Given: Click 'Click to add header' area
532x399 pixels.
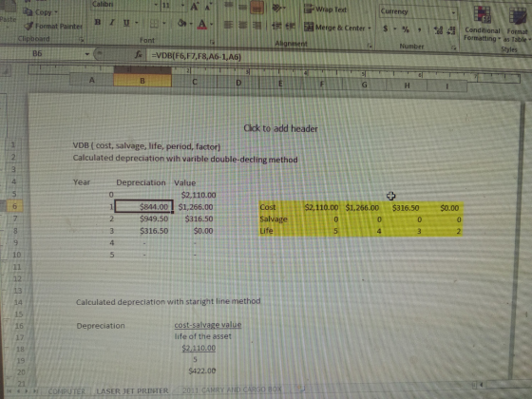Looking at the screenshot, I should (x=280, y=128).
